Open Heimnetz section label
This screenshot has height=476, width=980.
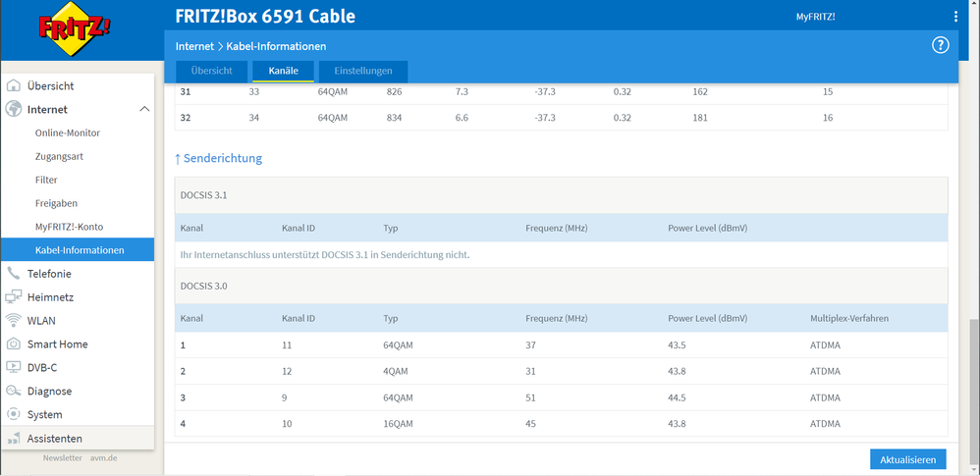[50, 296]
